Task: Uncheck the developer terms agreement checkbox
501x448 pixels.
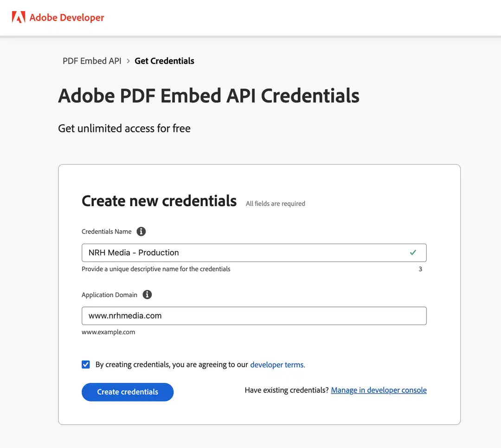Action: 86,364
